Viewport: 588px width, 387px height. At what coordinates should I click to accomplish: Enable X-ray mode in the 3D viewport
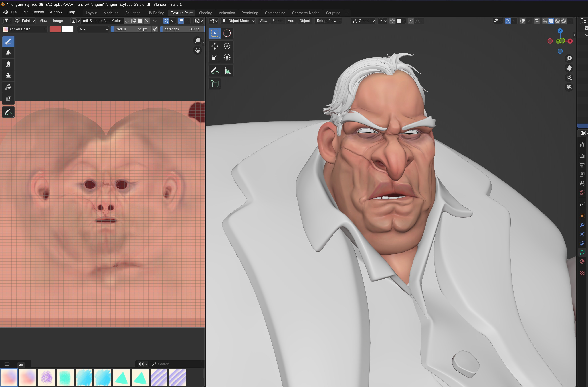click(537, 21)
